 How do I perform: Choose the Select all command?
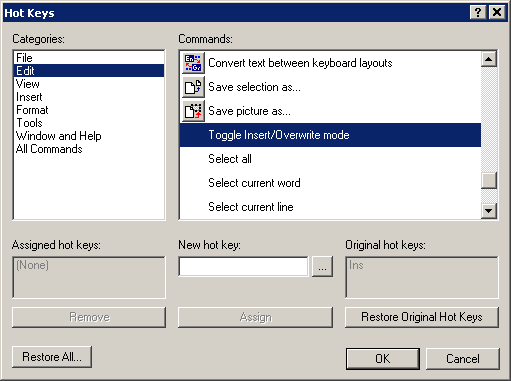pos(330,159)
